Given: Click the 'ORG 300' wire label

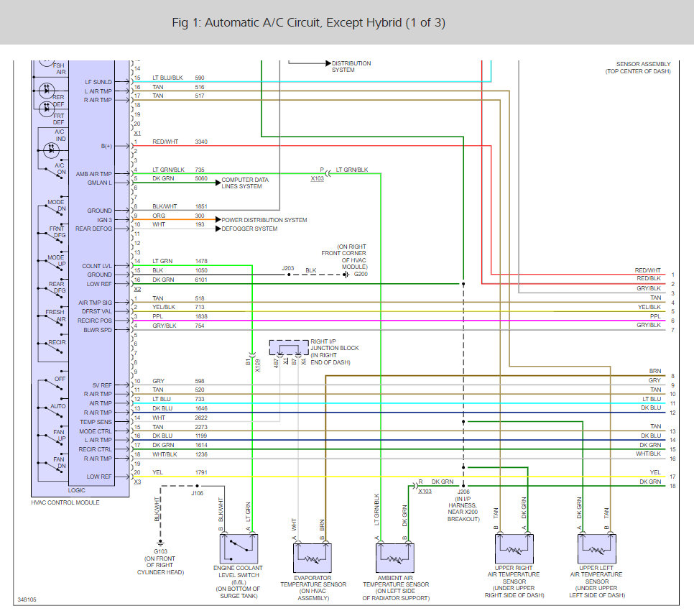Looking at the screenshot, I should coord(178,216).
